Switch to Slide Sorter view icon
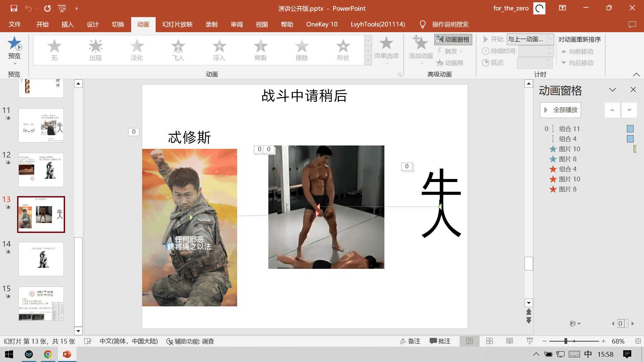This screenshot has height=362, width=644. (489, 341)
